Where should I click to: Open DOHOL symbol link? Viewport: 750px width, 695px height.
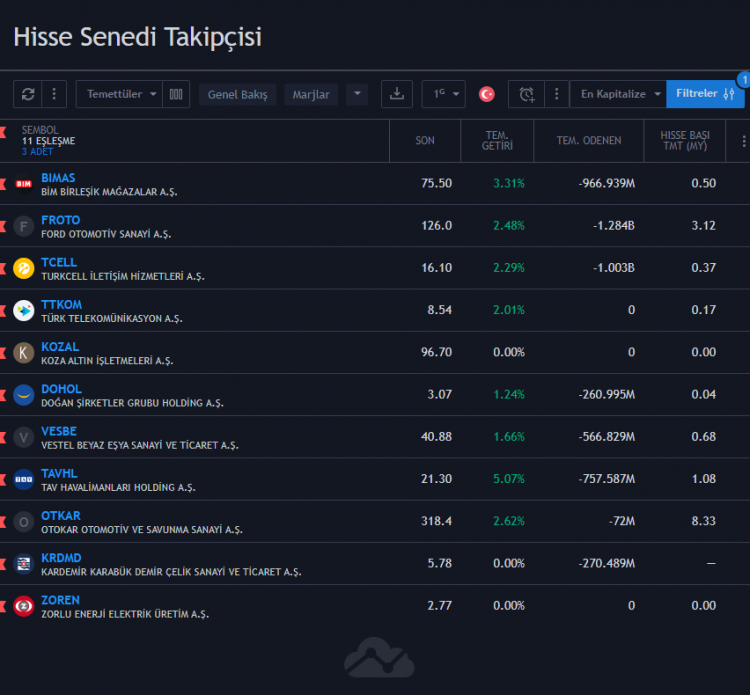[61, 389]
